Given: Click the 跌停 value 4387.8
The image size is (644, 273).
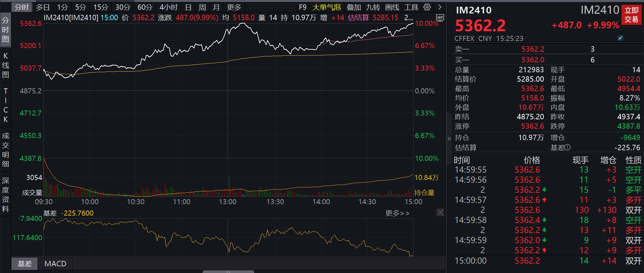Looking at the screenshot, I should tap(629, 126).
